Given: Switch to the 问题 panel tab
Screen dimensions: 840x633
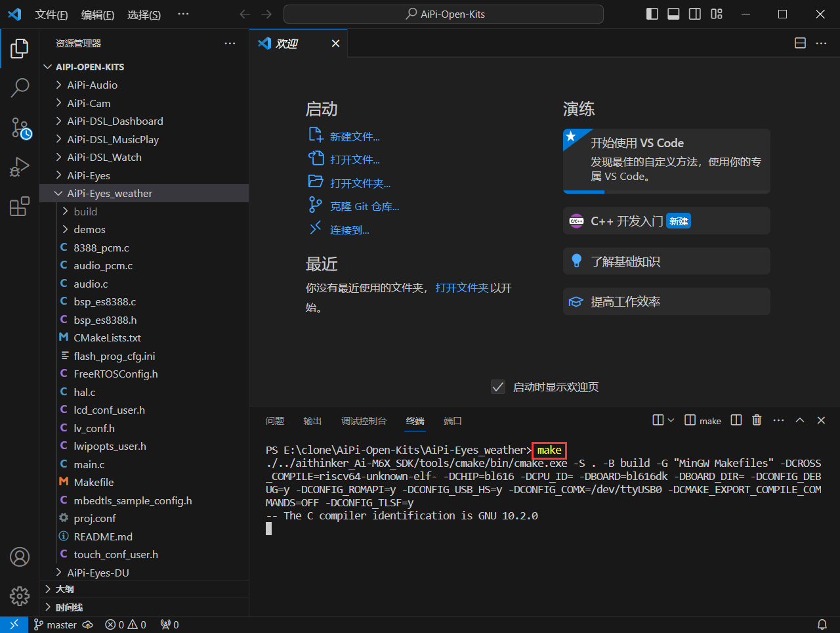Looking at the screenshot, I should pos(275,421).
